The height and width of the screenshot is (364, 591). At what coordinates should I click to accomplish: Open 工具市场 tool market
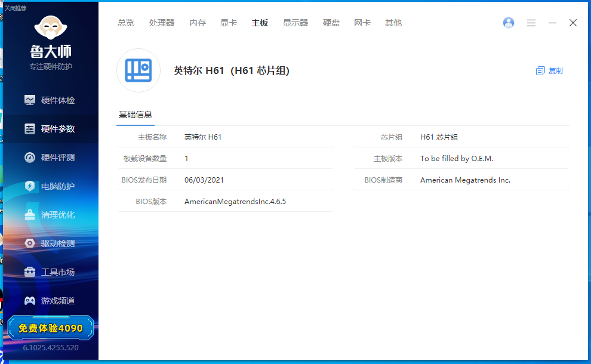pos(50,272)
